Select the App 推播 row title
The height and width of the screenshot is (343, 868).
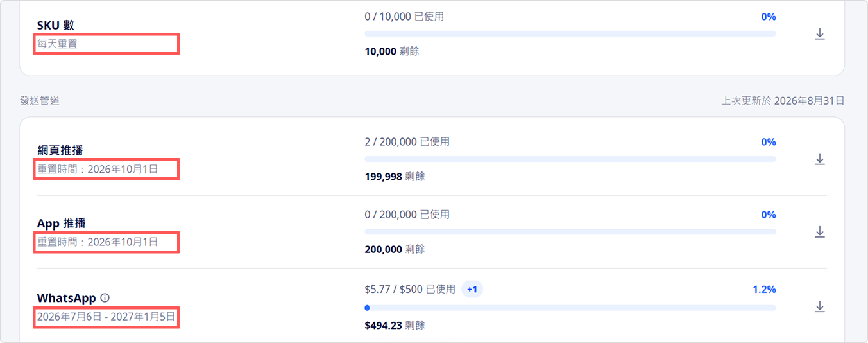62,224
